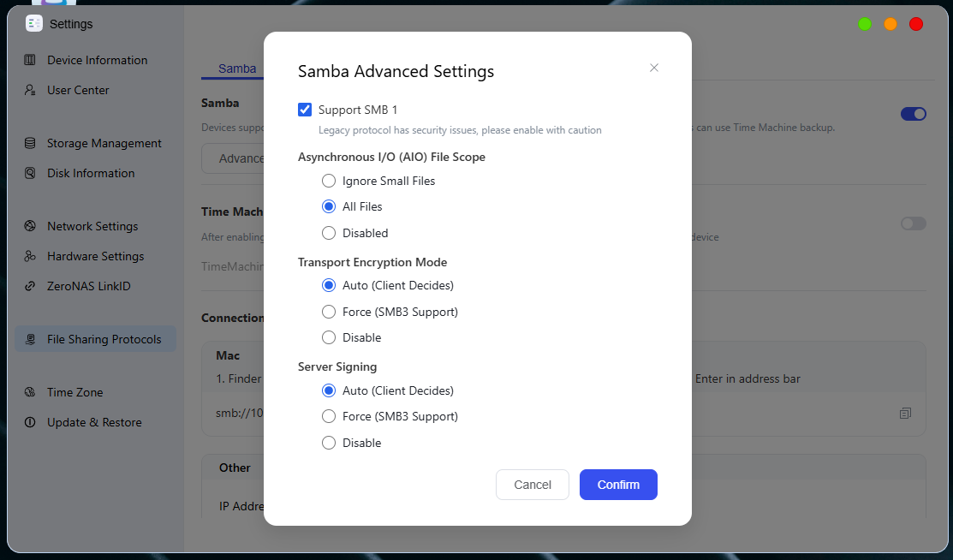Screen dimensions: 953x560
Task: Open Hardware Settings
Action: 96,257
